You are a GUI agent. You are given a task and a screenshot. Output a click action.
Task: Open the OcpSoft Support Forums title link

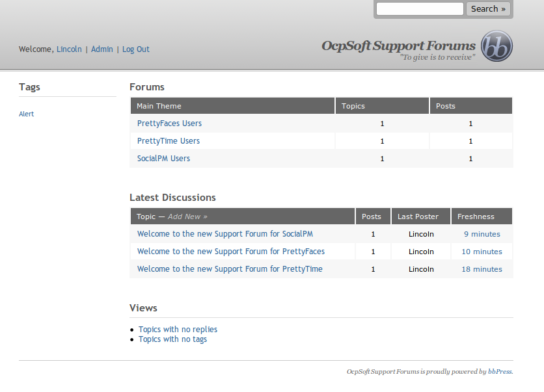(x=398, y=46)
